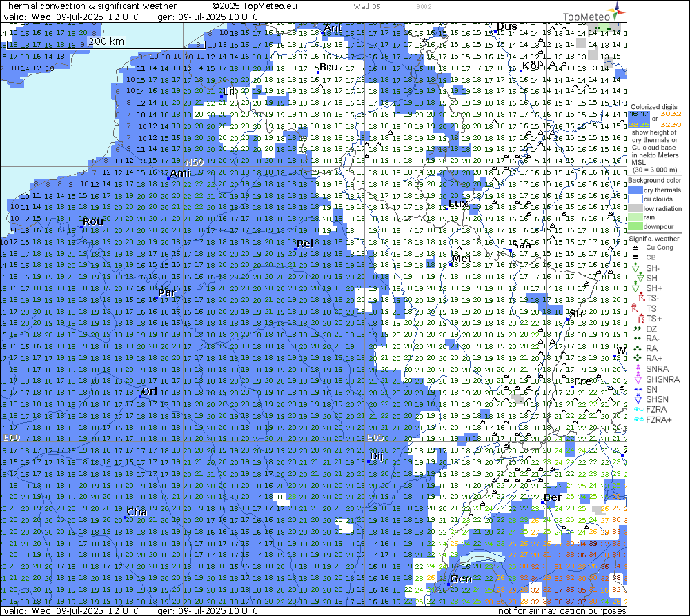Viewport: 690px width, 616px height.
Task: Click the Ber city label on the map
Action: tap(552, 497)
